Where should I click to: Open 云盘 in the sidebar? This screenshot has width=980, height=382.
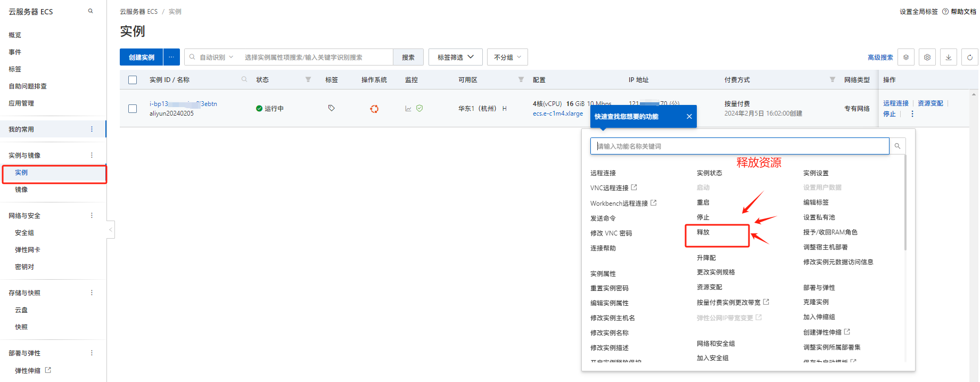21,310
